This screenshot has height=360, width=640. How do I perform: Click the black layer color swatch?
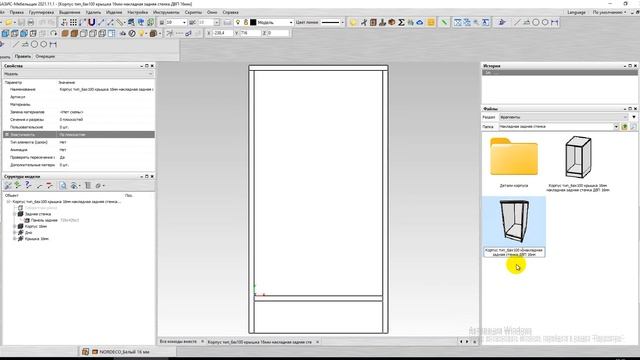click(x=253, y=22)
